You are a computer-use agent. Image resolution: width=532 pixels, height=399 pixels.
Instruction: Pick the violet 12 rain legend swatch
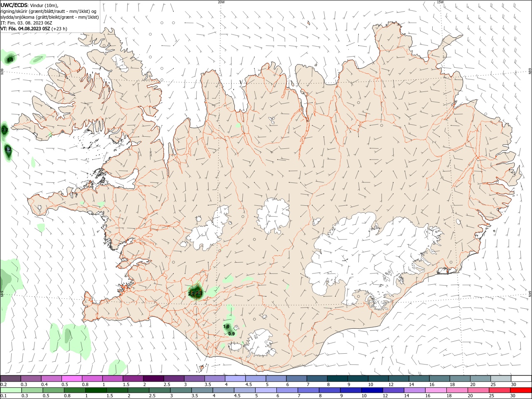pos(393,390)
